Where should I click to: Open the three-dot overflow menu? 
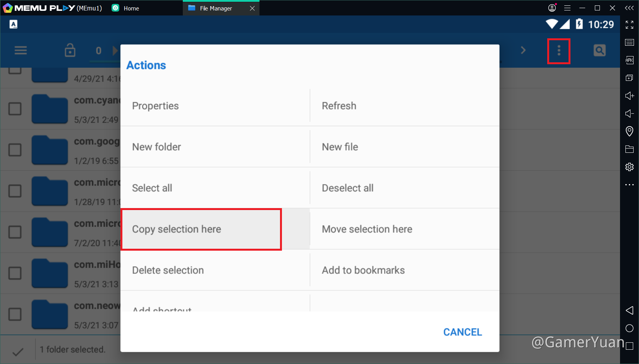click(x=558, y=51)
